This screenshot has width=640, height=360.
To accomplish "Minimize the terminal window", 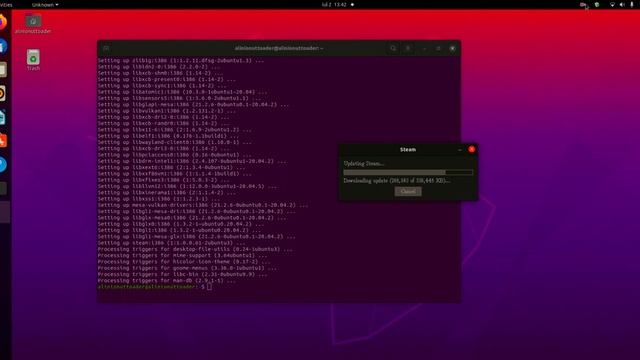I will tap(424, 48).
